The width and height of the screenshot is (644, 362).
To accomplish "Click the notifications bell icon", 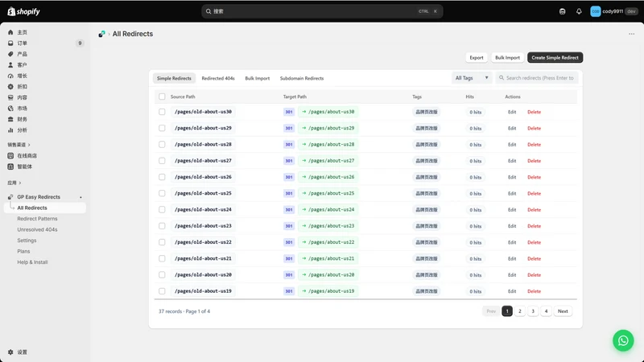I will pyautogui.click(x=579, y=11).
